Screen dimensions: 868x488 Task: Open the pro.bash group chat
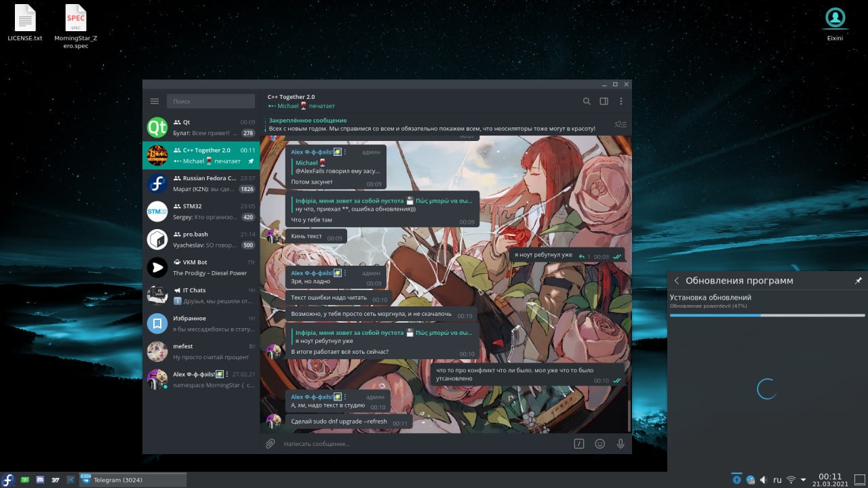[201, 239]
